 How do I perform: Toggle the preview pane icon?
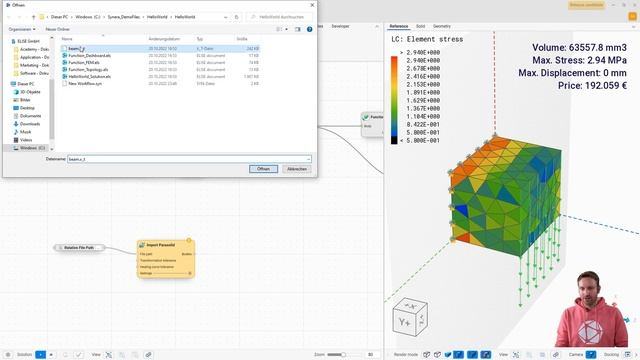tap(298, 29)
